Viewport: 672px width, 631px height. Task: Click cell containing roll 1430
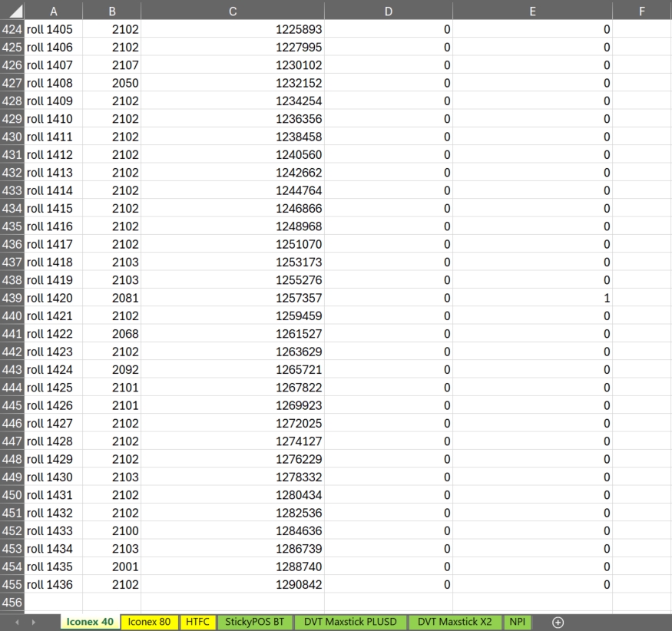[54, 477]
